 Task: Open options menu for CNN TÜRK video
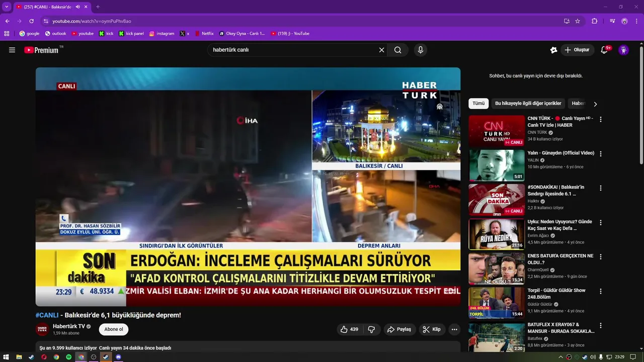[600, 120]
